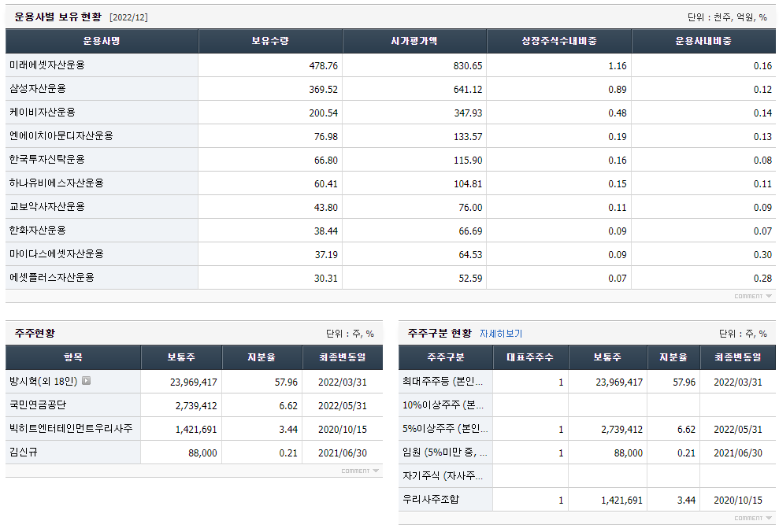The image size is (779, 532).
Task: Click 운용사내비중 value 0.28
Action: click(x=762, y=278)
